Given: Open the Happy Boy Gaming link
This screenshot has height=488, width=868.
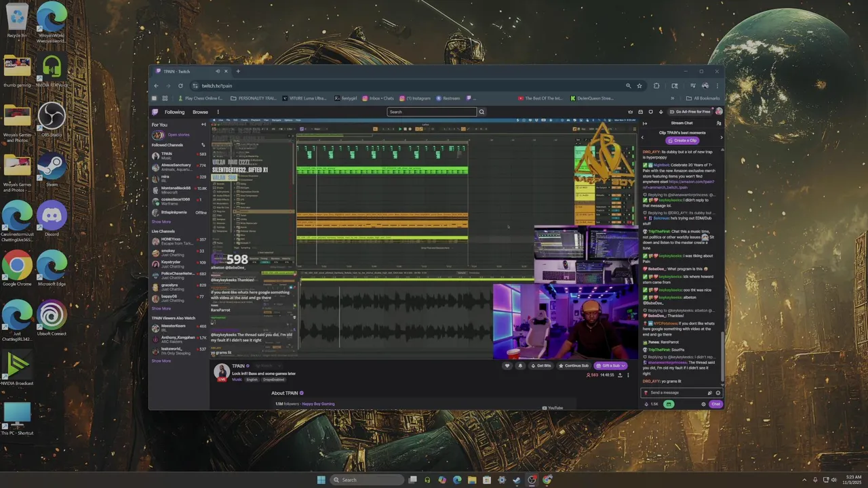Looking at the screenshot, I should point(318,404).
